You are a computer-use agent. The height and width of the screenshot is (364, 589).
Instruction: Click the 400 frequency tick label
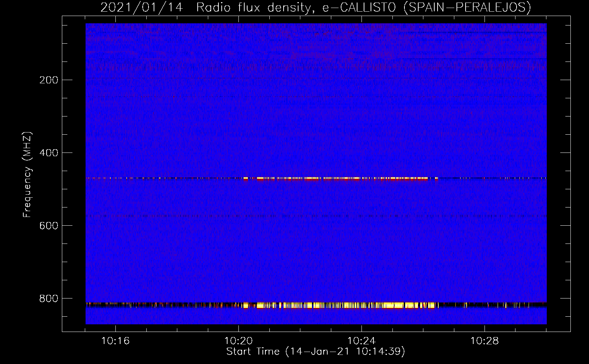click(49, 153)
